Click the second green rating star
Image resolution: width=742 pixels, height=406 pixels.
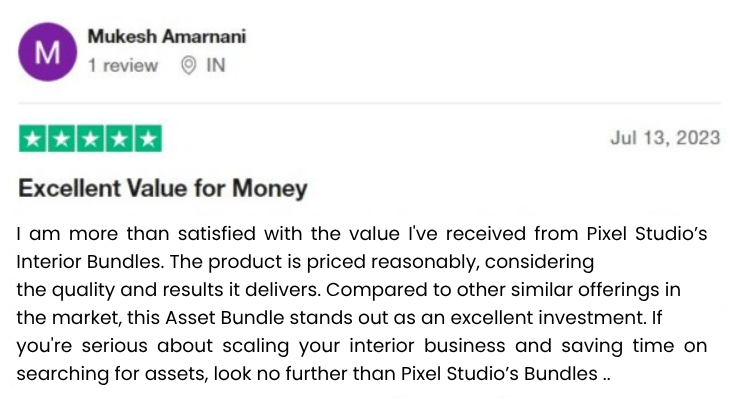[62, 139]
